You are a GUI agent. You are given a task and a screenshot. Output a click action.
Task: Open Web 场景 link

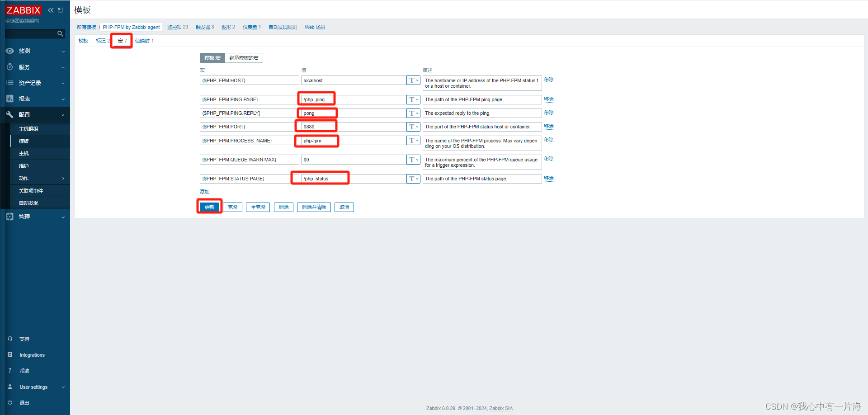point(315,27)
